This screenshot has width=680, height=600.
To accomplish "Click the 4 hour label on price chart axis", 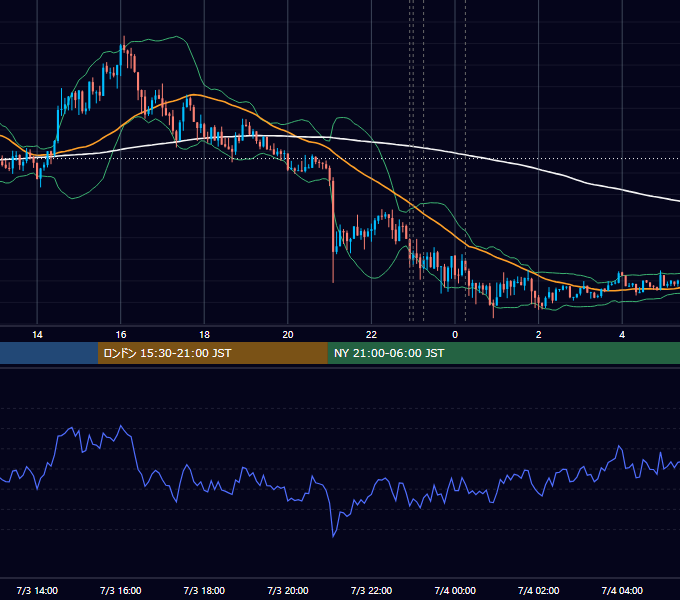I will coord(622,335).
